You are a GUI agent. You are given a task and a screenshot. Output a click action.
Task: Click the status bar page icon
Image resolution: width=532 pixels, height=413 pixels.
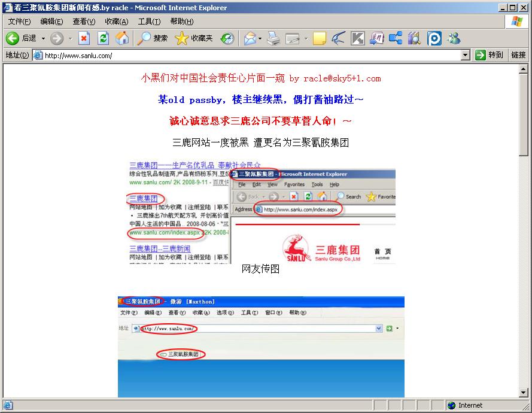click(8, 405)
